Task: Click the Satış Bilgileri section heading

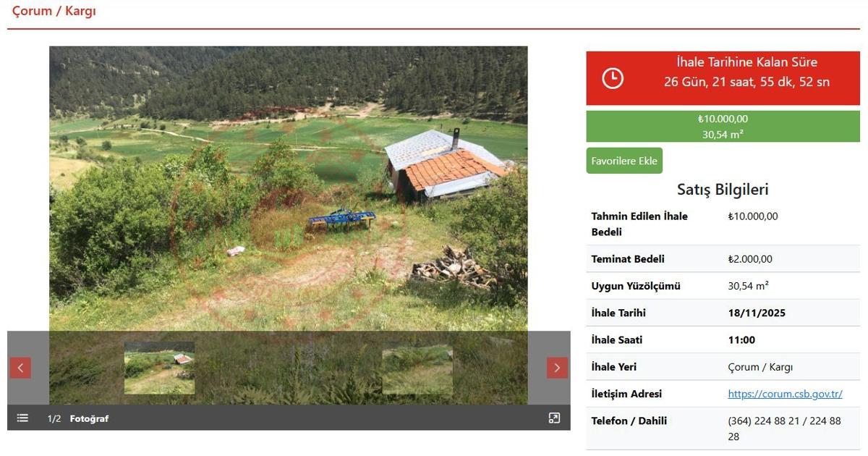Action: [723, 190]
